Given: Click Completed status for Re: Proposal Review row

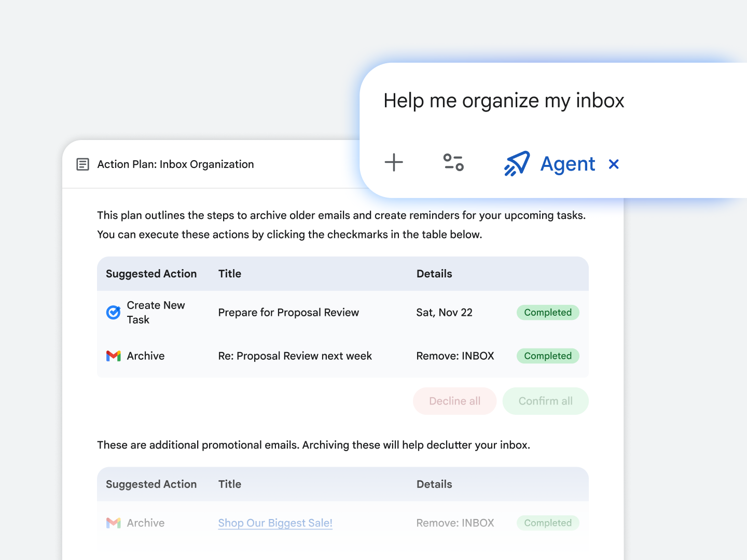Looking at the screenshot, I should [548, 356].
